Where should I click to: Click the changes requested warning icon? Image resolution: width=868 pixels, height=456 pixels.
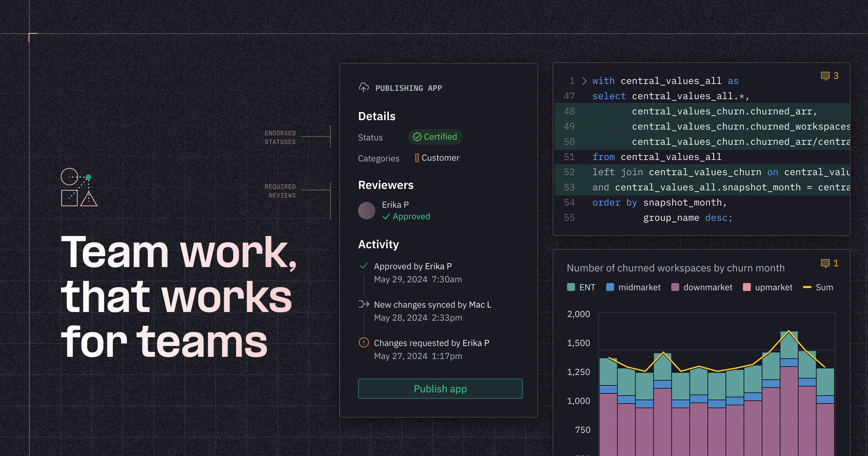364,342
